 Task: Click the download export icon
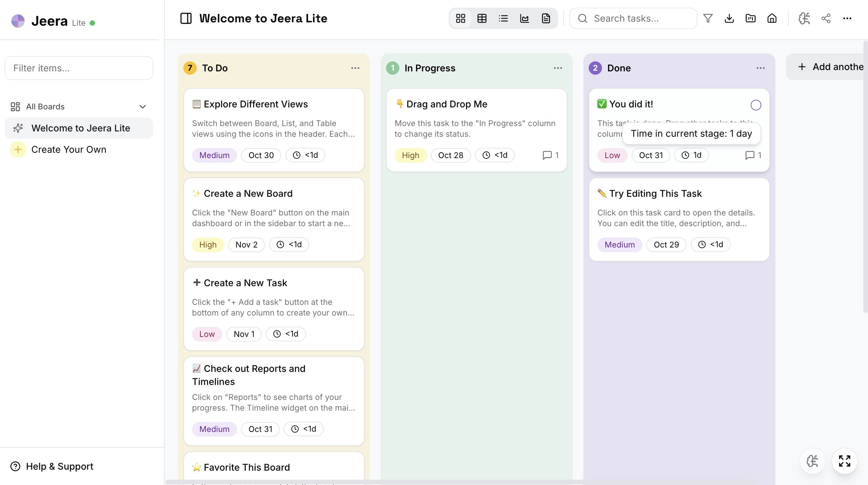point(729,18)
